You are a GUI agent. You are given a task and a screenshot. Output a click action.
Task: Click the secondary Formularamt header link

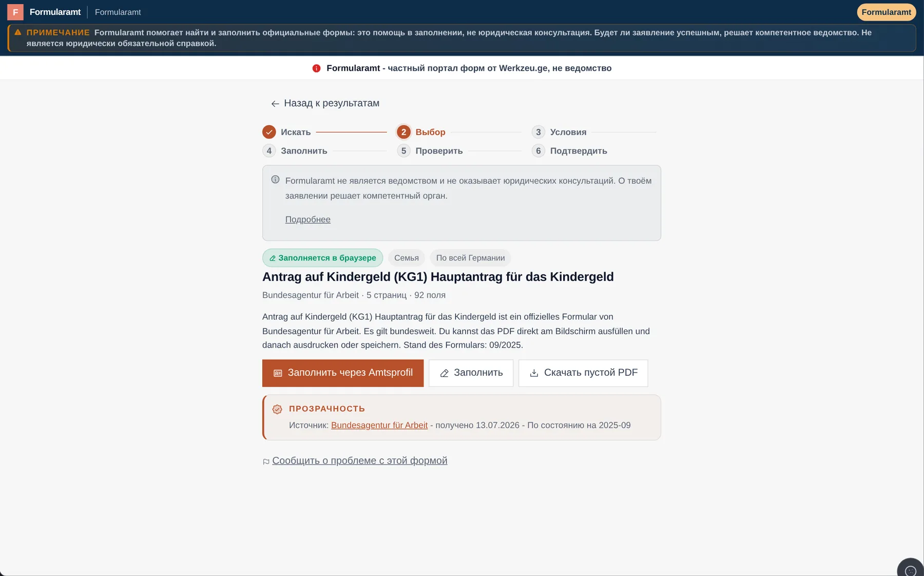click(118, 12)
